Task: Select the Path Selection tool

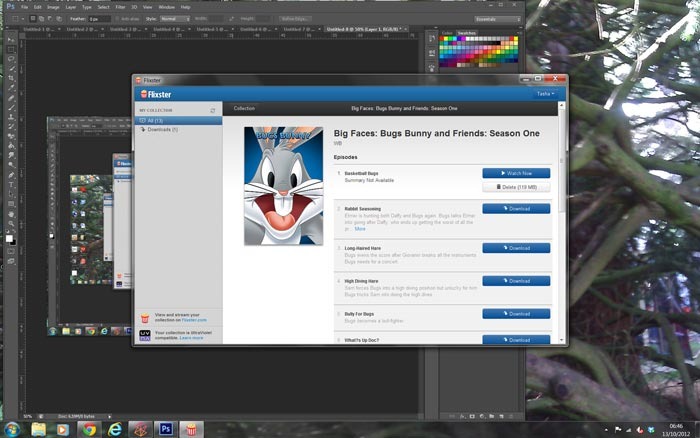Action: [11, 194]
